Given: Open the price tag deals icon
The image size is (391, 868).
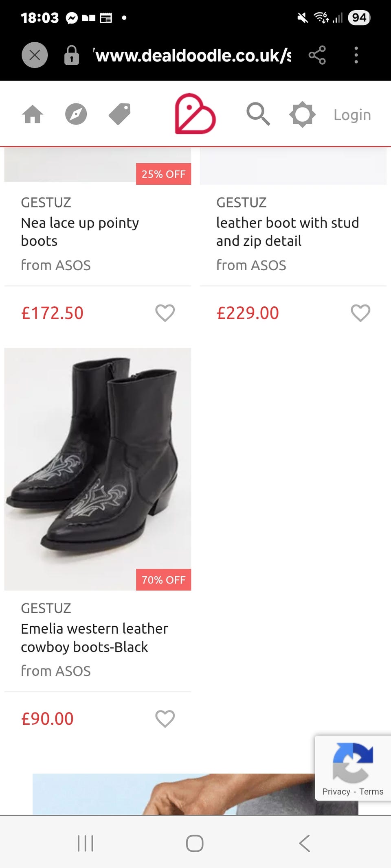Looking at the screenshot, I should coord(120,114).
